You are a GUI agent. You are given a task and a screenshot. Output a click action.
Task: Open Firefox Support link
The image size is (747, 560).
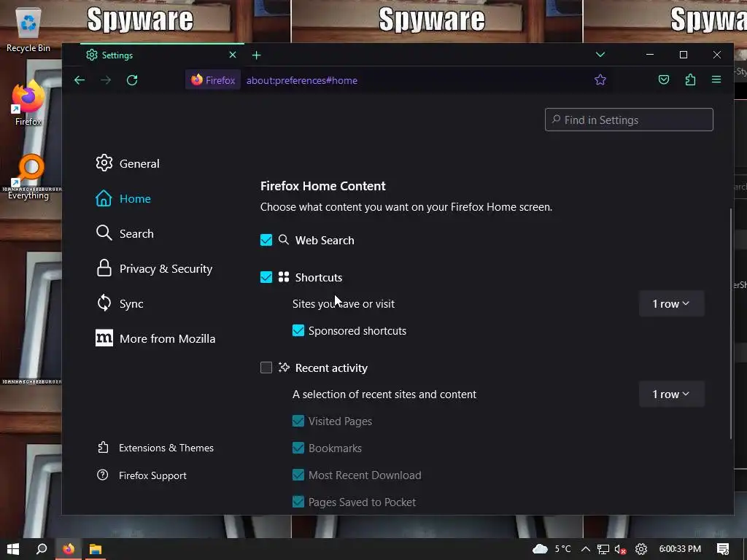pyautogui.click(x=142, y=475)
